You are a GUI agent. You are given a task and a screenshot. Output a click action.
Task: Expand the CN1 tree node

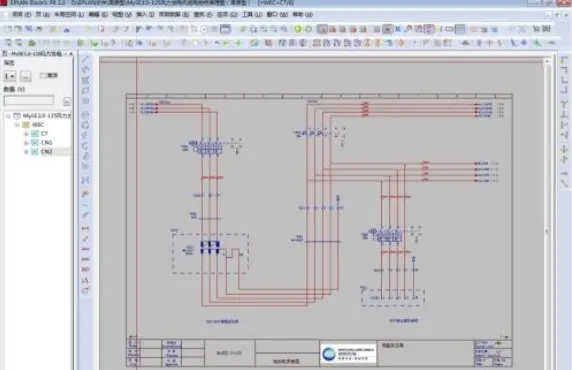pyautogui.click(x=26, y=143)
